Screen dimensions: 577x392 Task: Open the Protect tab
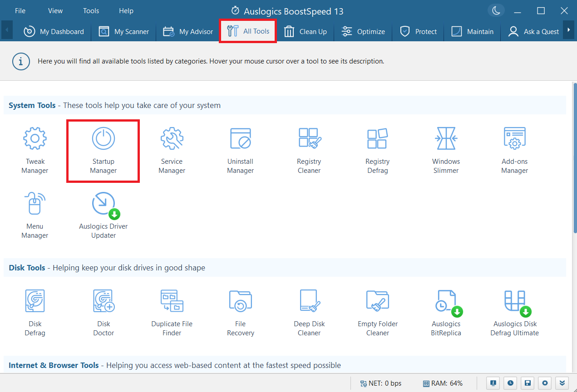point(418,31)
